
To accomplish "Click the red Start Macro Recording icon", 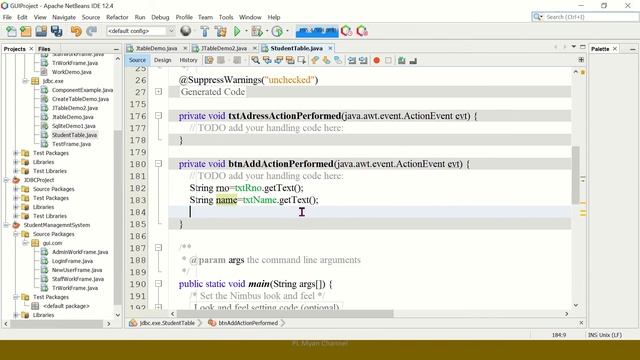I will 376,60.
